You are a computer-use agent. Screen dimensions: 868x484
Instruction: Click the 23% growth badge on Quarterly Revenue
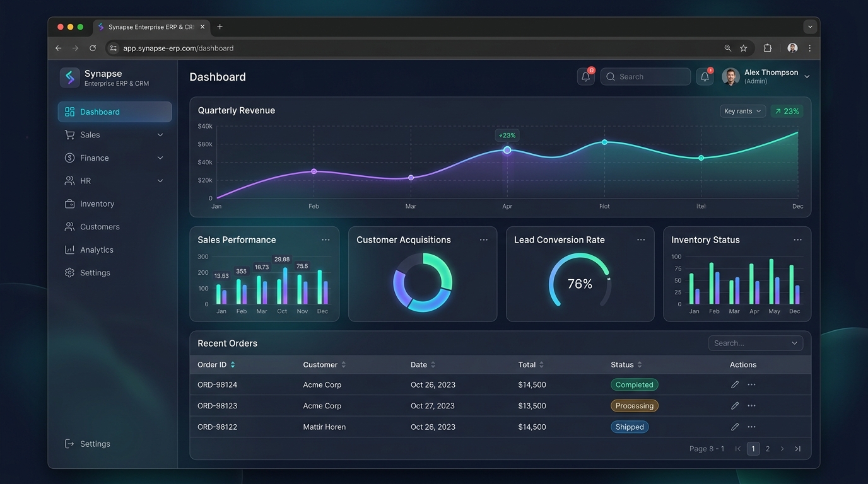(787, 112)
